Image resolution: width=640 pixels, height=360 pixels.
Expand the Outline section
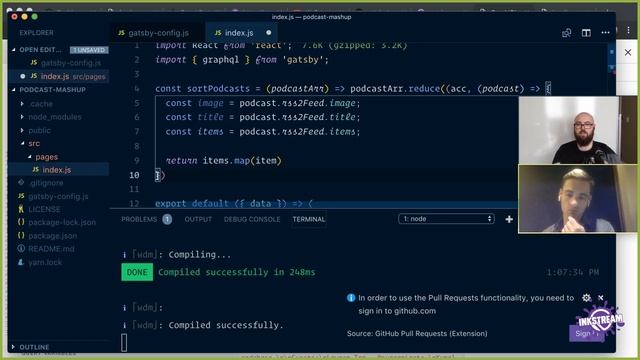click(x=34, y=347)
